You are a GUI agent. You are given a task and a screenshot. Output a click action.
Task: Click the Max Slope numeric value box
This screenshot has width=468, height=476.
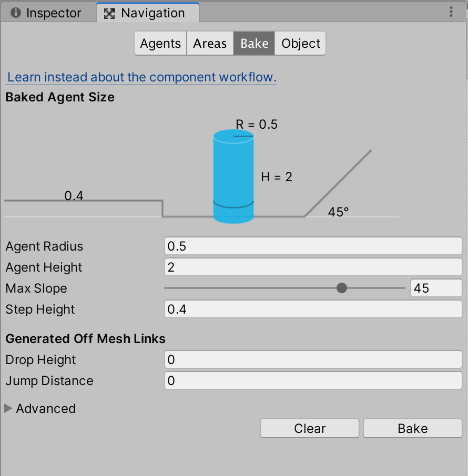(x=436, y=288)
